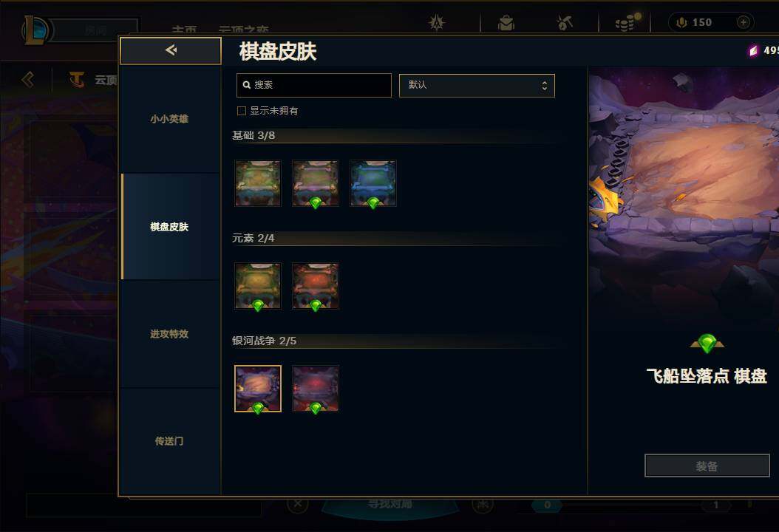This screenshot has height=532, width=779.
Task: Click the dropdown arrows on 默认 selector
Action: (x=545, y=86)
